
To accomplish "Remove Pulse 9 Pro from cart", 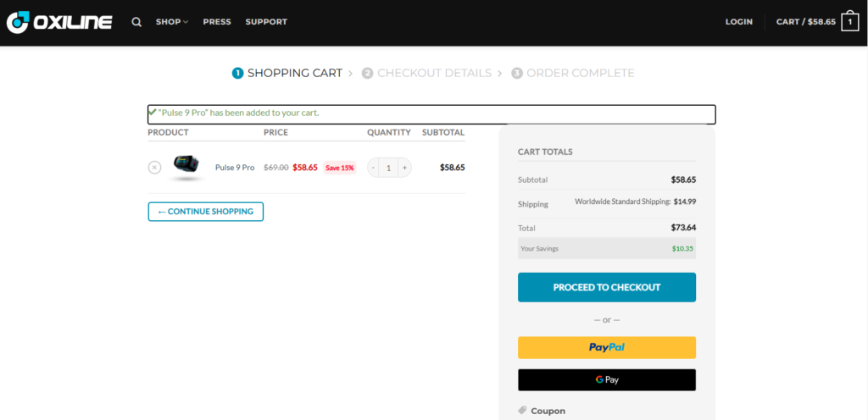I will pos(154,167).
